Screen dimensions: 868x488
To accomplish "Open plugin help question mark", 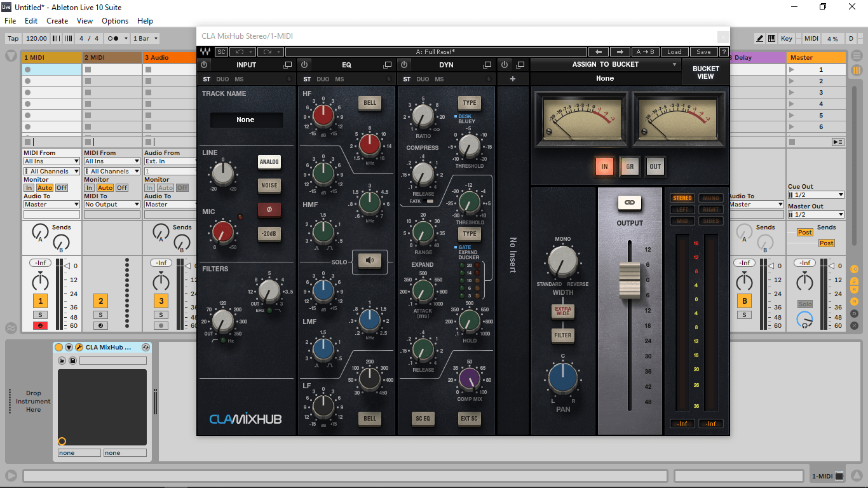I will point(723,52).
